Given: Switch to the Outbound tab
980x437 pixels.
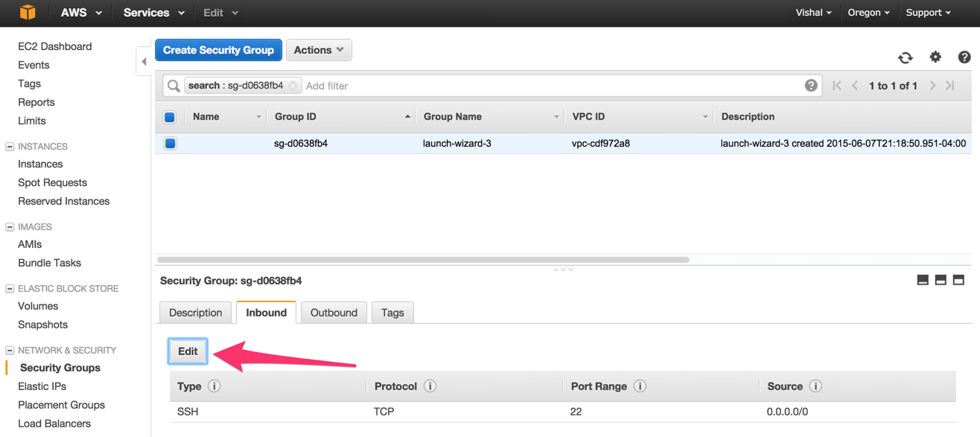Looking at the screenshot, I should click(x=334, y=313).
